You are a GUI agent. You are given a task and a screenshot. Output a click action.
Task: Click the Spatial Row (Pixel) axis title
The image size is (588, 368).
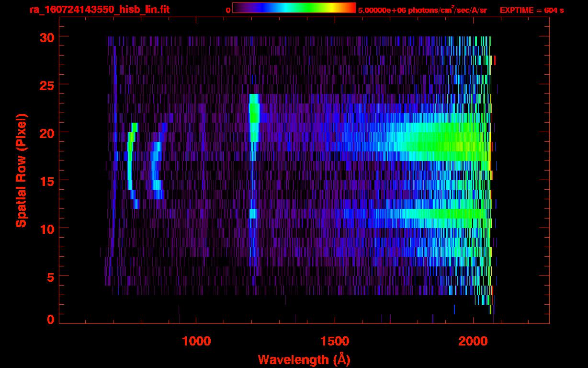click(x=21, y=171)
